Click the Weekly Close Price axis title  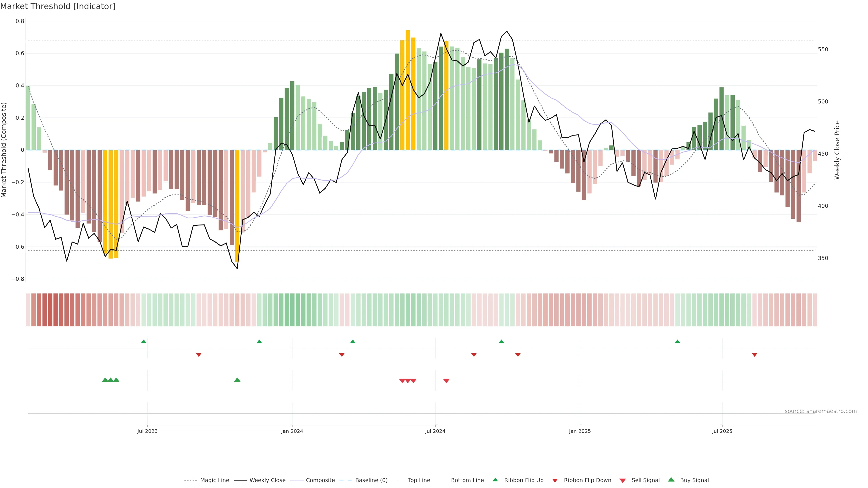tap(837, 150)
